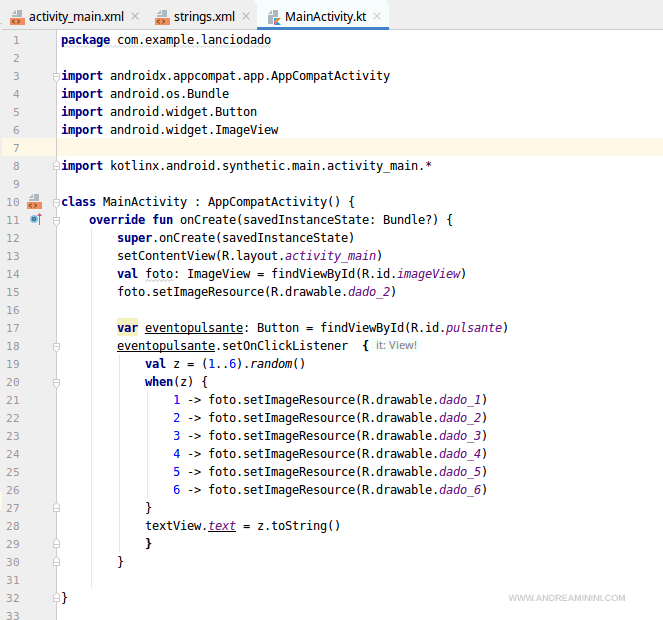Click 'random' call on line 19
This screenshot has height=620, width=663.
(271, 364)
